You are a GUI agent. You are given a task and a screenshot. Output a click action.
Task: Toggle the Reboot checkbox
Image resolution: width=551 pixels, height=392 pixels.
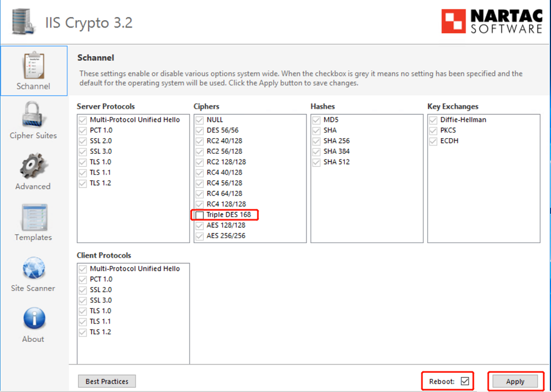465,381
